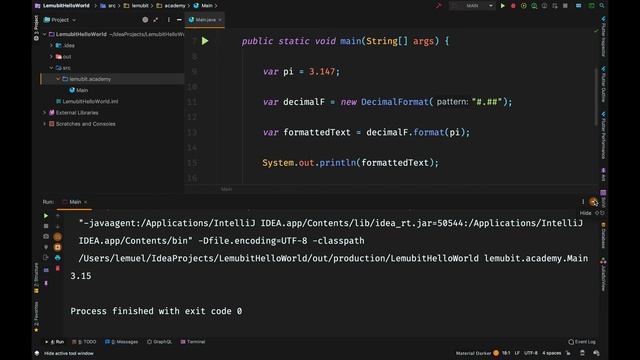Open the Event Log button
Image resolution: width=640 pixels, height=360 pixels.
click(582, 342)
